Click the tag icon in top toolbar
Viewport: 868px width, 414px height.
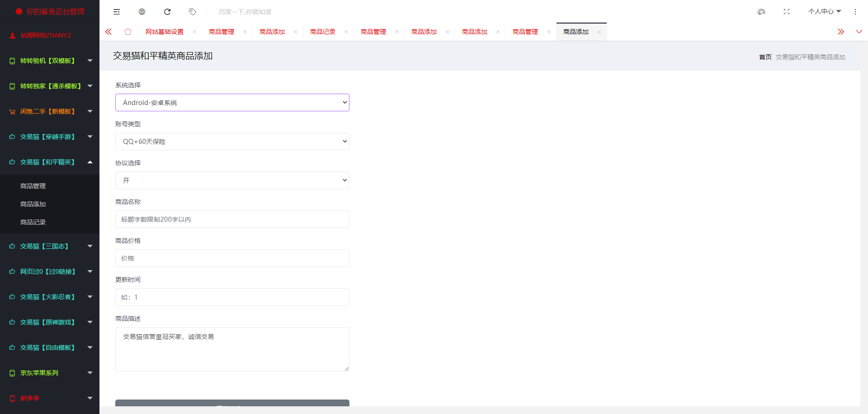(x=193, y=12)
